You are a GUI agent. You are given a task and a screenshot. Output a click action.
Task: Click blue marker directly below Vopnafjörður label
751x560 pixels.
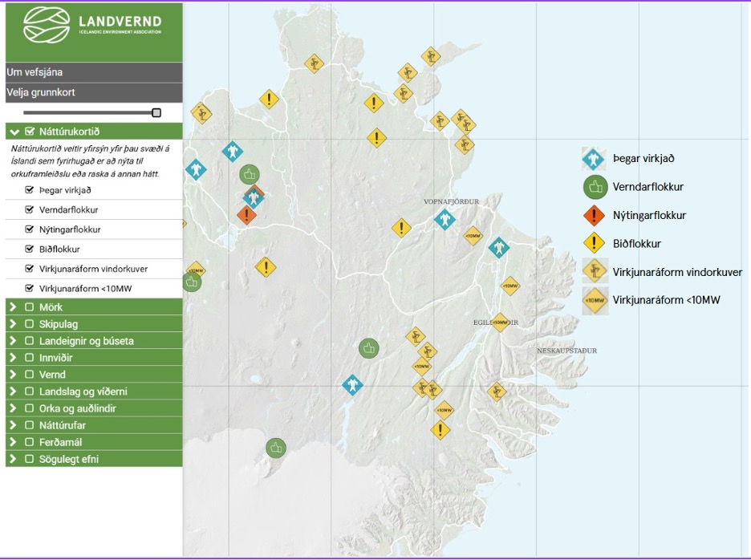click(445, 219)
